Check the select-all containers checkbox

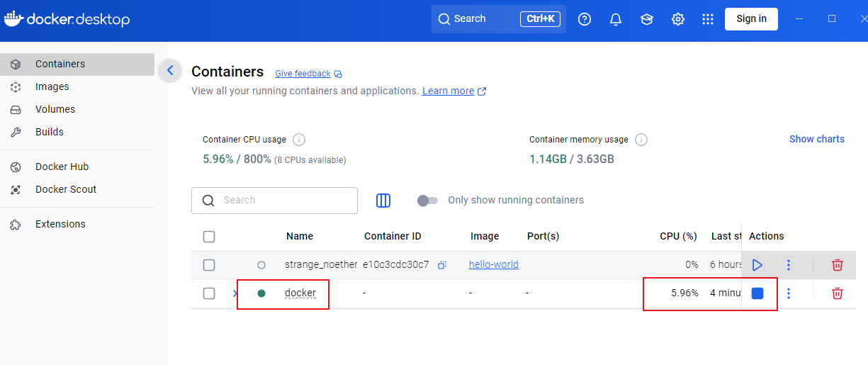coord(209,237)
